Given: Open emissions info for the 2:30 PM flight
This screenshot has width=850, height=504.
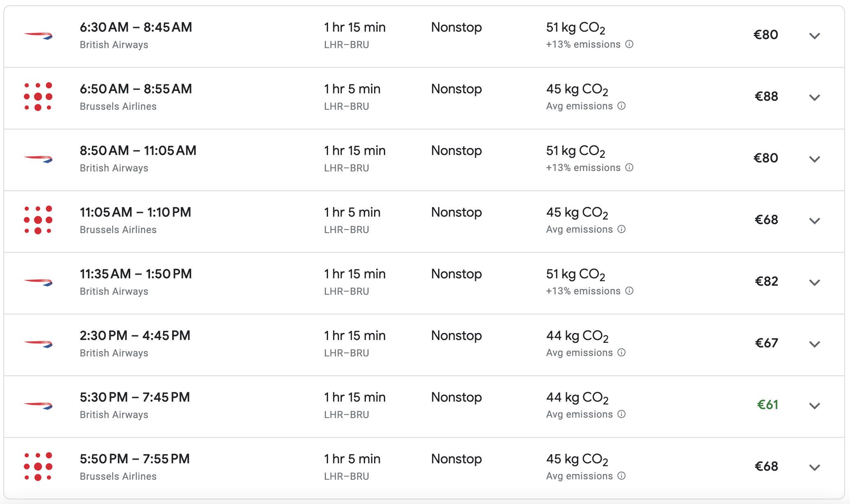Looking at the screenshot, I should 621,353.
